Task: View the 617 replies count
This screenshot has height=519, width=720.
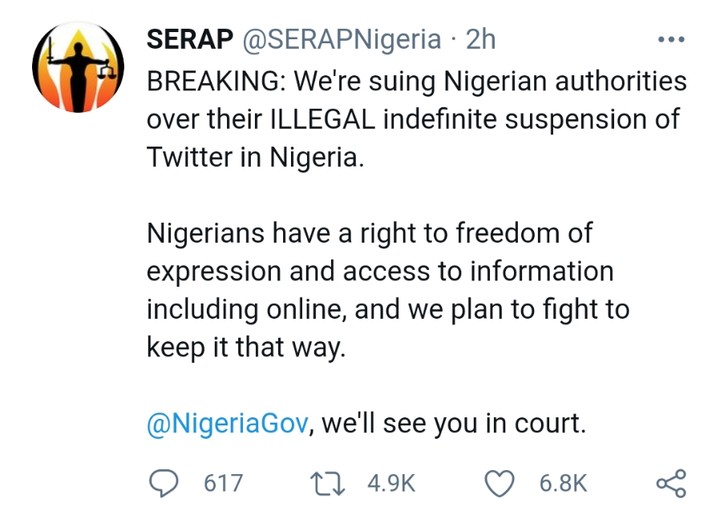Action: coord(223,483)
